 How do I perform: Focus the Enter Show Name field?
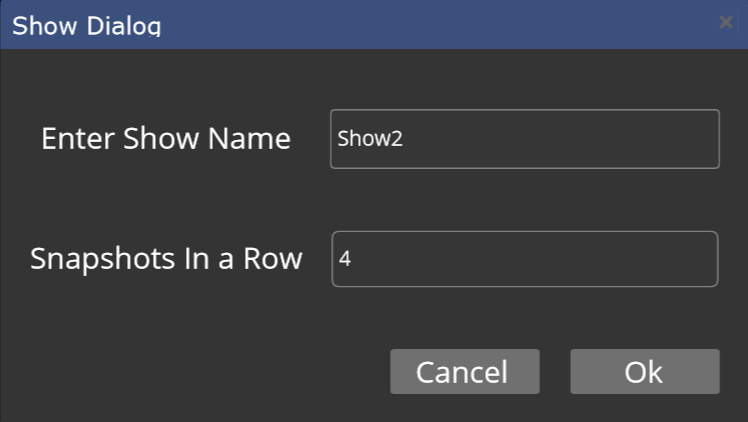coord(525,139)
